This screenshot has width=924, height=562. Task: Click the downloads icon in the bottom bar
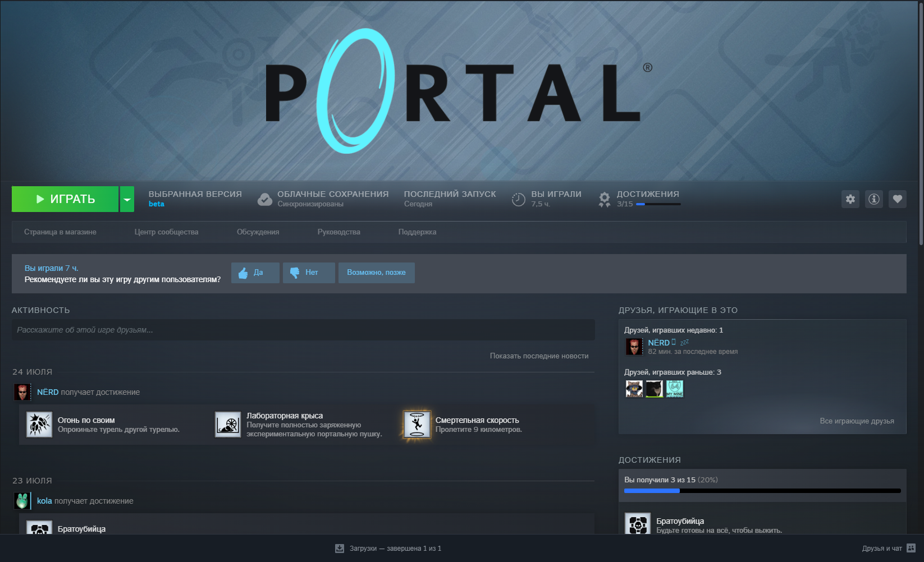pos(340,549)
